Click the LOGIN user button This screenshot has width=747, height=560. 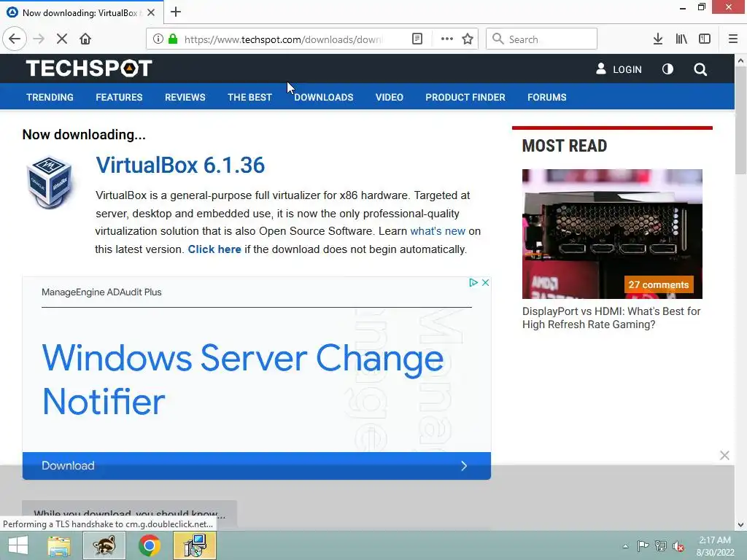(619, 69)
